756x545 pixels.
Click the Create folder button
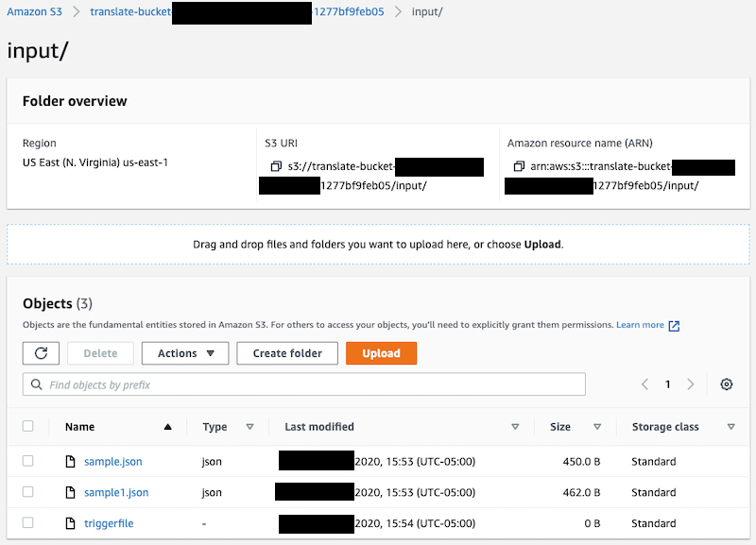pos(287,353)
